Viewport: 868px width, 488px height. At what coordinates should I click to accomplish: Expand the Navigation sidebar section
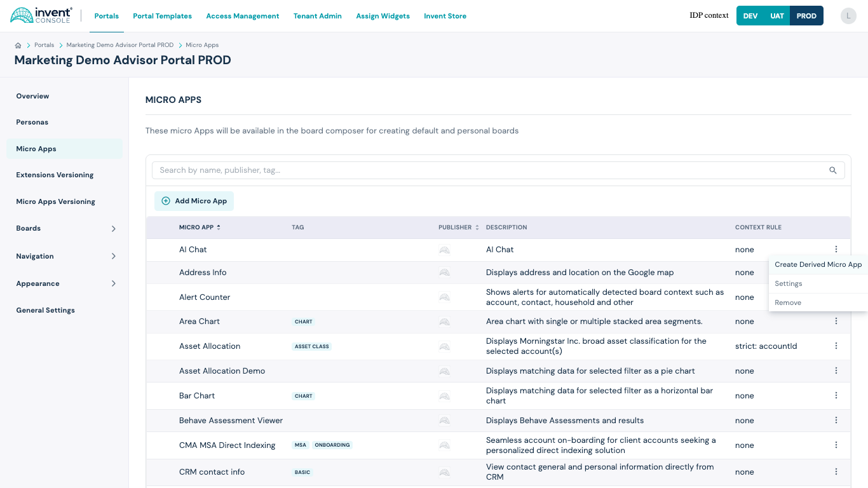pyautogui.click(x=64, y=256)
